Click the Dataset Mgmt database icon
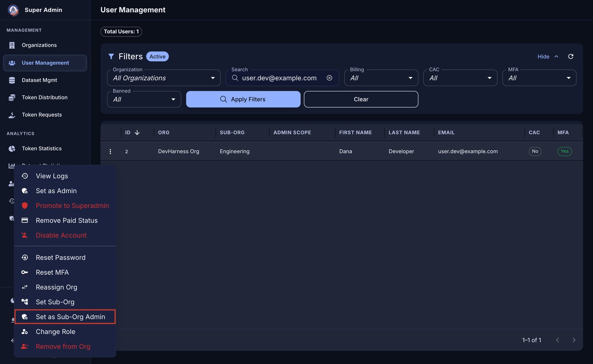Image resolution: width=593 pixels, height=364 pixels. pyautogui.click(x=12, y=80)
